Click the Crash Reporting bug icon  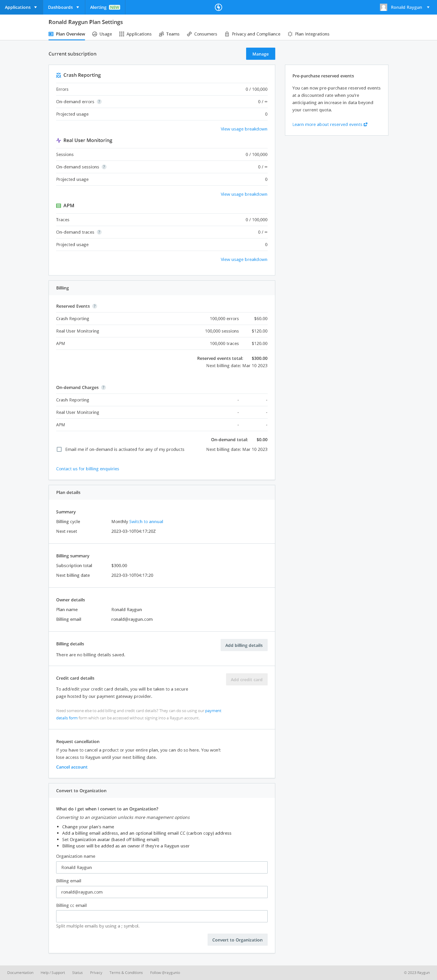[x=59, y=75]
